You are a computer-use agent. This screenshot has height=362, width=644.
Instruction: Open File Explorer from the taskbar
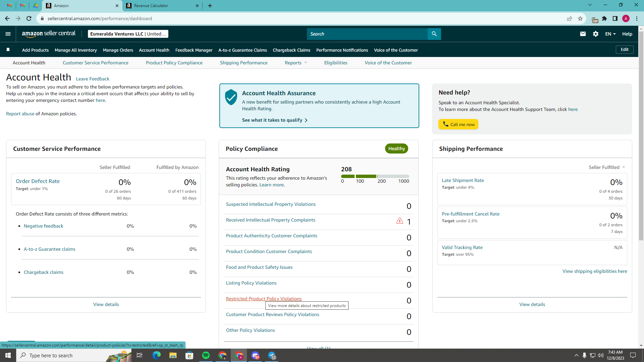173,355
